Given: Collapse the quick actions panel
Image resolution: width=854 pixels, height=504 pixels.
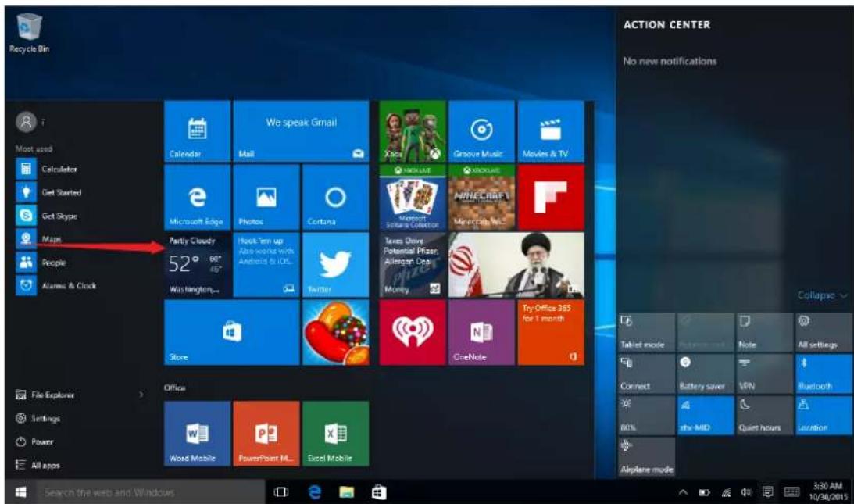Looking at the screenshot, I should tap(821, 296).
